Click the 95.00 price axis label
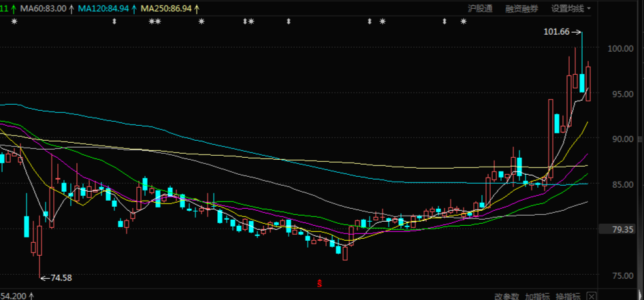This screenshot has height=300, width=644. click(x=622, y=94)
